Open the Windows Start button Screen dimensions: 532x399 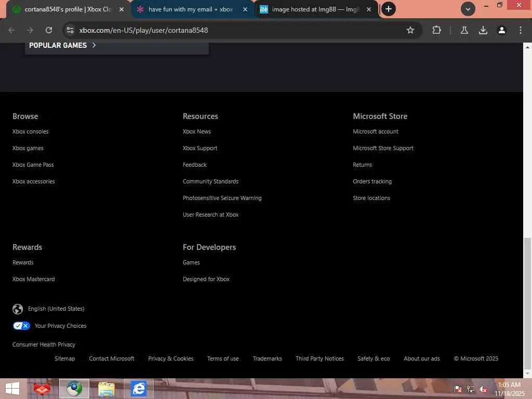point(12,389)
